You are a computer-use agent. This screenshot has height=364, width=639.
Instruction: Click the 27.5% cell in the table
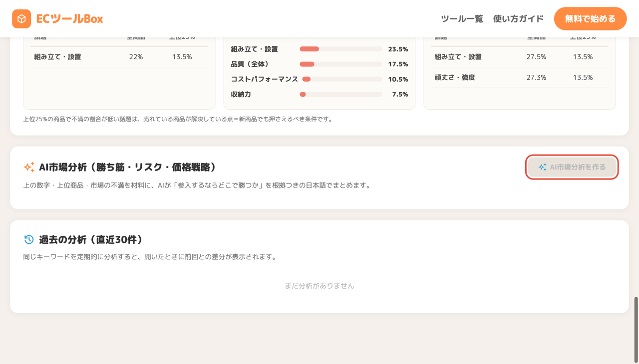point(536,57)
